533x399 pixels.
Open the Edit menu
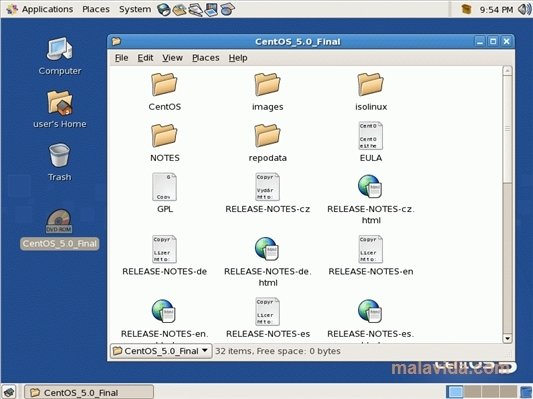(x=145, y=58)
